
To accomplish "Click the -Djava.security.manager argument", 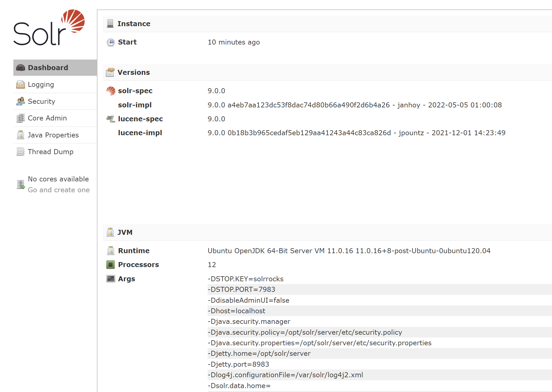I will coord(249,322).
